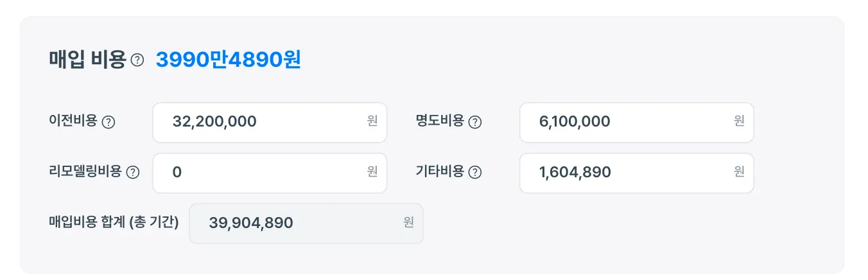Click the 리모델링비용 label text
The width and height of the screenshot is (868, 280).
pyautogui.click(x=85, y=171)
